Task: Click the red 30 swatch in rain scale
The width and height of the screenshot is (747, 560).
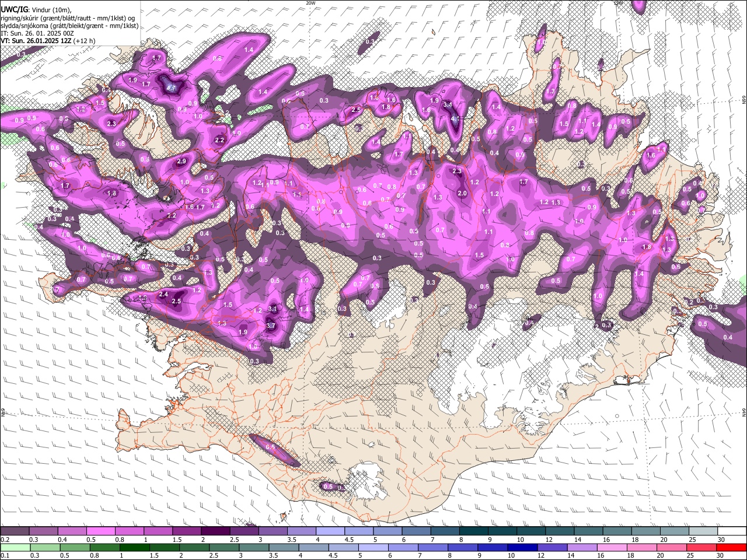Action: coord(731,547)
